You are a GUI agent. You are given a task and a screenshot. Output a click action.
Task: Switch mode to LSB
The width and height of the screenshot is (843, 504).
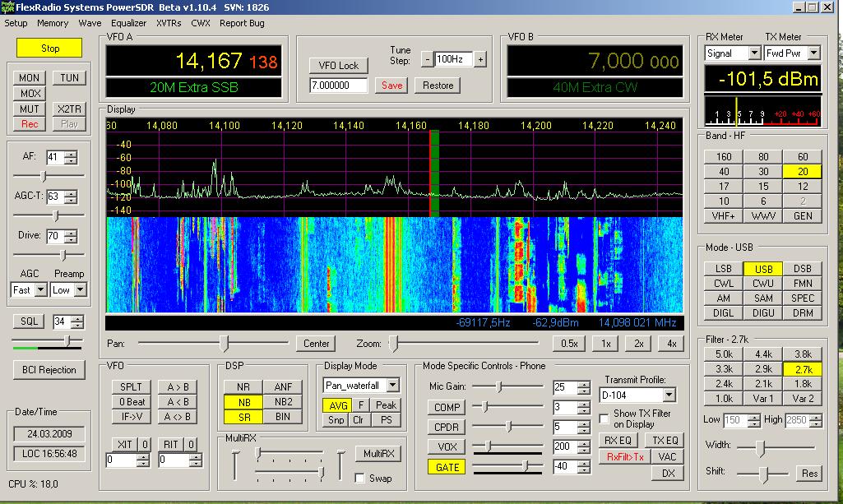[724, 269]
